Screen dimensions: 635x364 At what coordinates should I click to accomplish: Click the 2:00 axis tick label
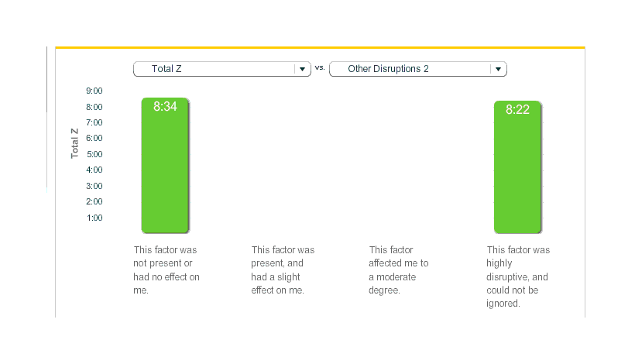94,201
